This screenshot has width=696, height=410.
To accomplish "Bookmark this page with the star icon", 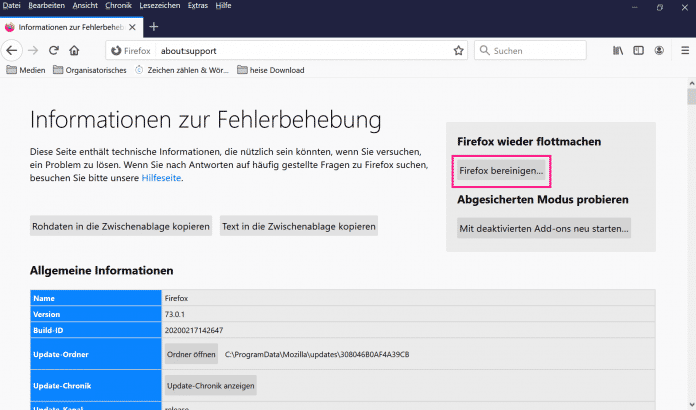I will 458,49.
